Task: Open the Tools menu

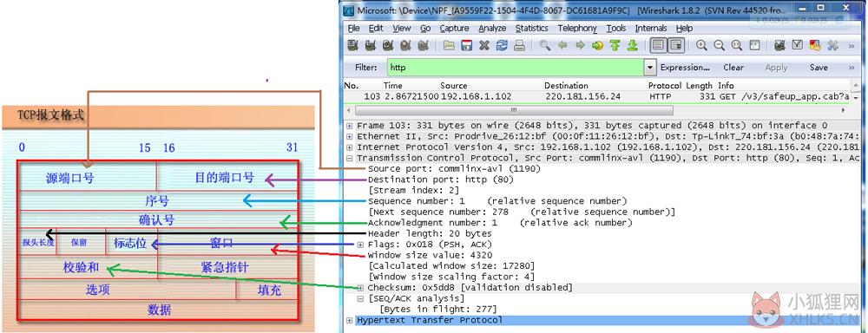Action: [616, 29]
